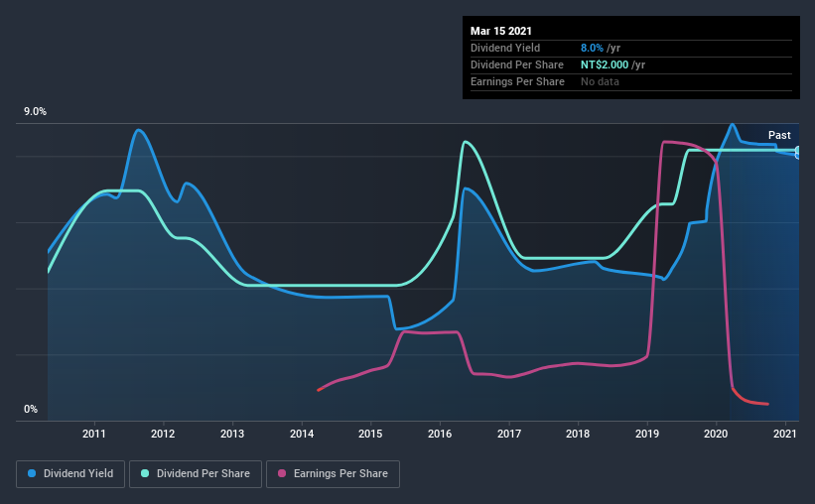Select the 2018 label on the x-axis
The image size is (815, 504).
point(578,434)
